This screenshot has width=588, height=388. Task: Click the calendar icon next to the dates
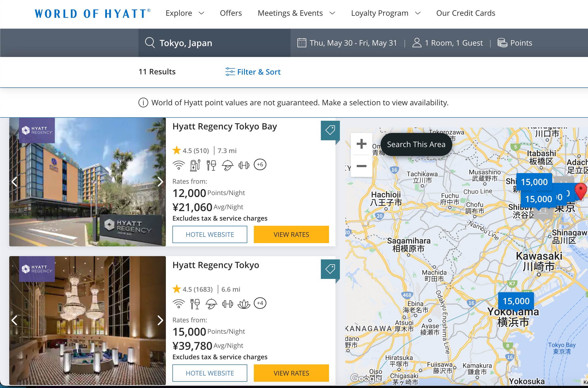click(x=301, y=43)
